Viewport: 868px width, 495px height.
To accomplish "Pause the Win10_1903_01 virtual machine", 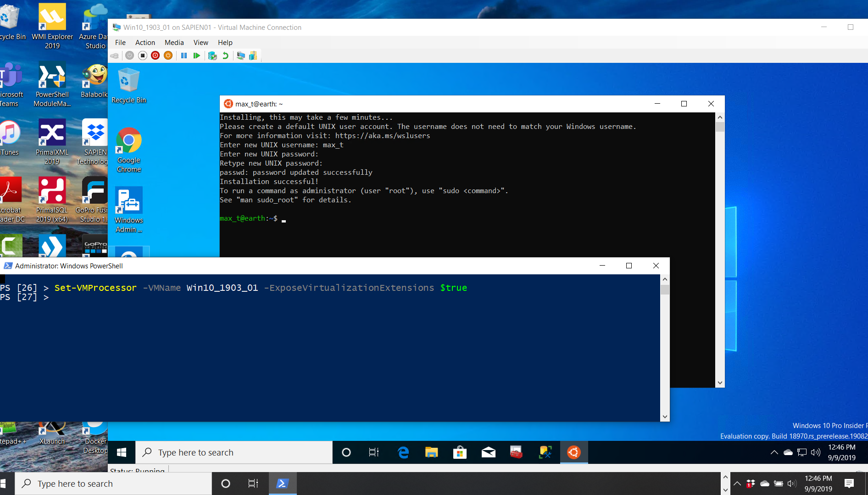I will pos(184,56).
